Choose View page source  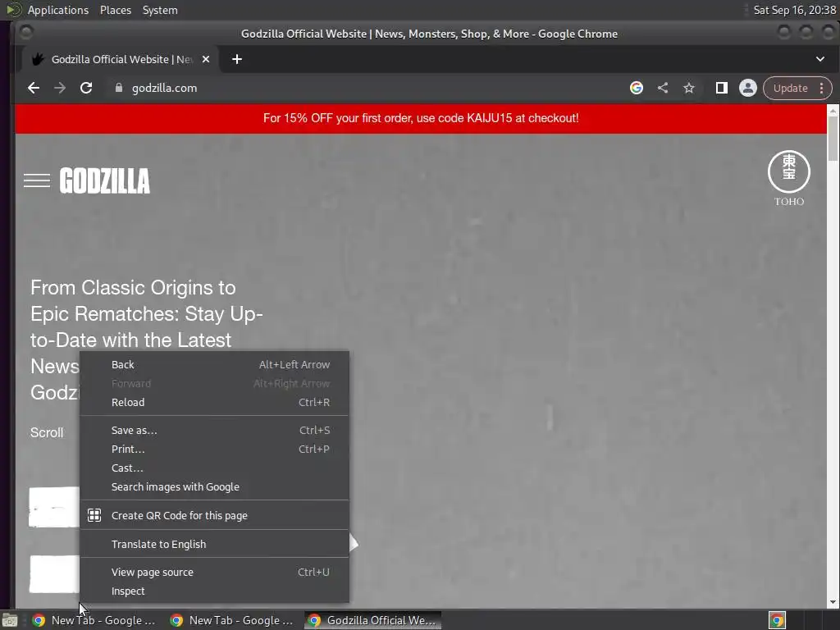(x=214, y=572)
